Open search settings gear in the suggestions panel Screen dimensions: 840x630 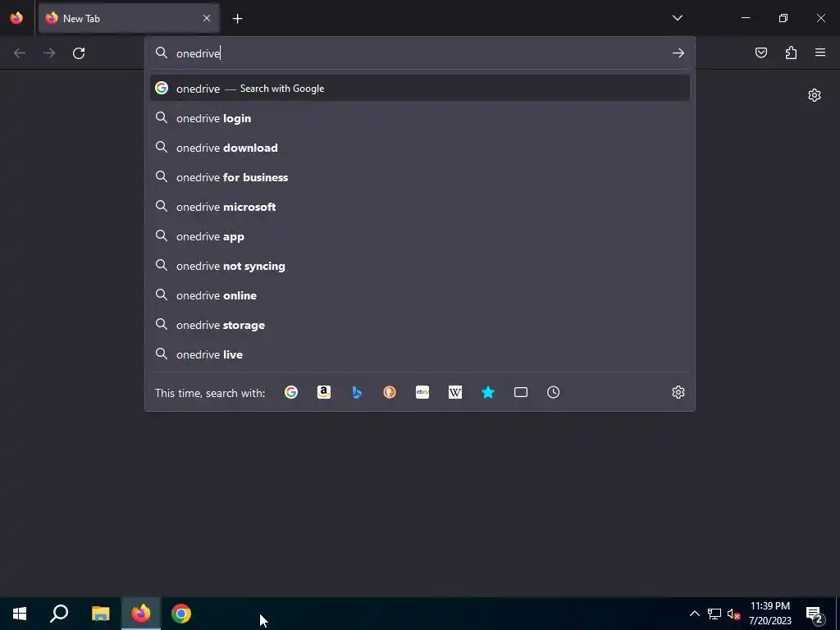678,392
